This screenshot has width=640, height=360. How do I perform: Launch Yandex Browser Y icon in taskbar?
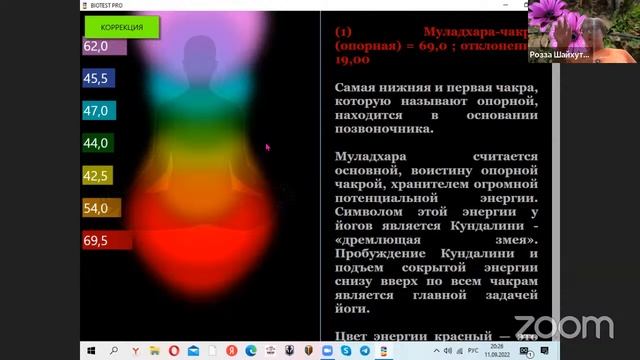tap(135, 351)
